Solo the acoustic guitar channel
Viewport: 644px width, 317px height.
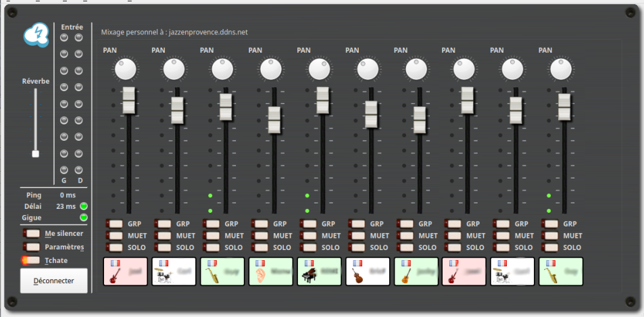[x=405, y=247]
